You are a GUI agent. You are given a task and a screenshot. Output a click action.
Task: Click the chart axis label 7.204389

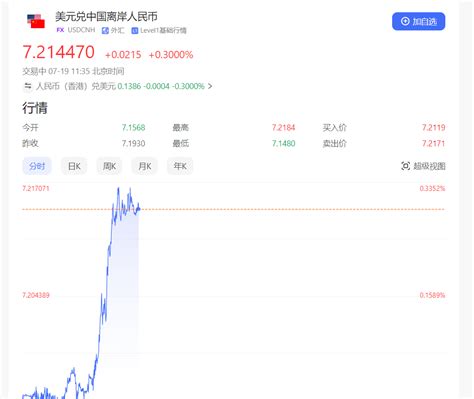coord(36,295)
